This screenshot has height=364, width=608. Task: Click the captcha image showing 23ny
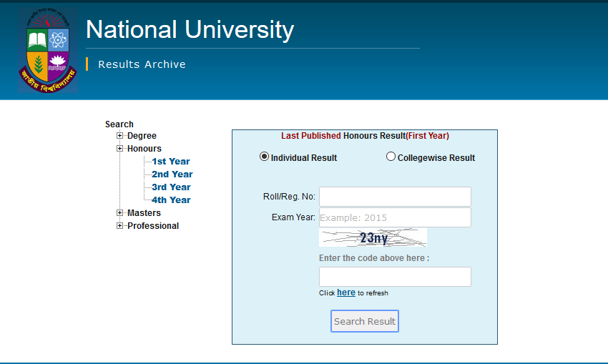[373, 238]
